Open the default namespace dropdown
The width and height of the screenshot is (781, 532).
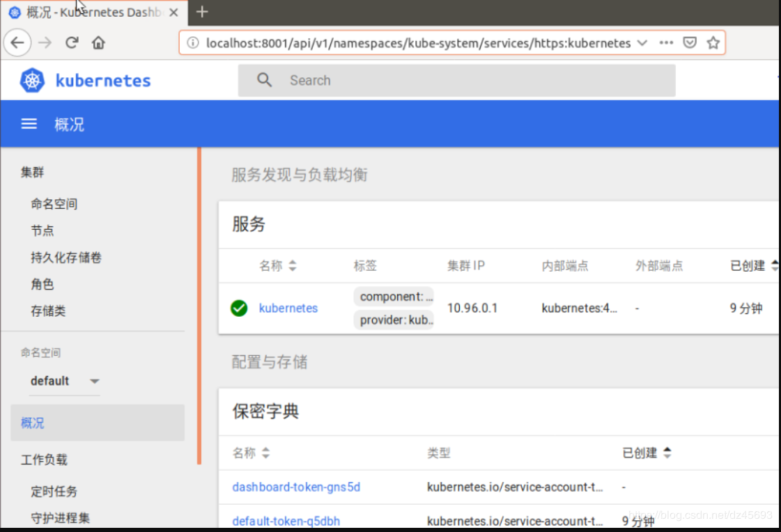click(65, 381)
